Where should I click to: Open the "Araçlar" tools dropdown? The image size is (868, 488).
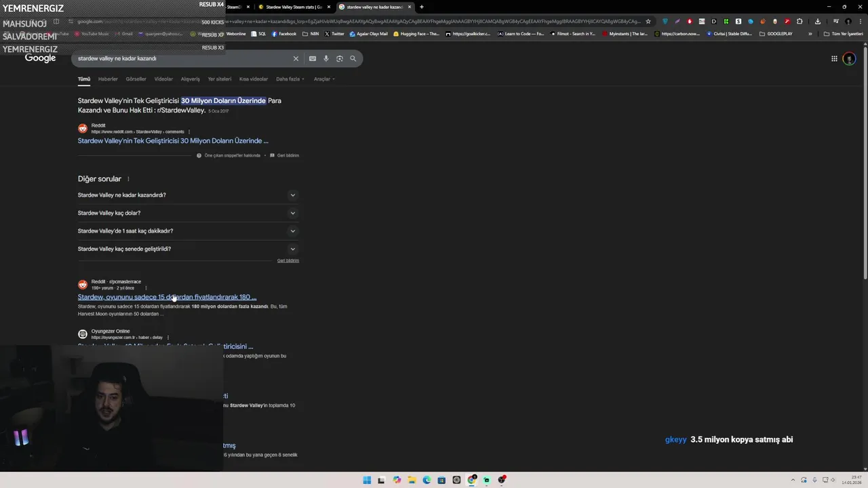[x=324, y=79]
